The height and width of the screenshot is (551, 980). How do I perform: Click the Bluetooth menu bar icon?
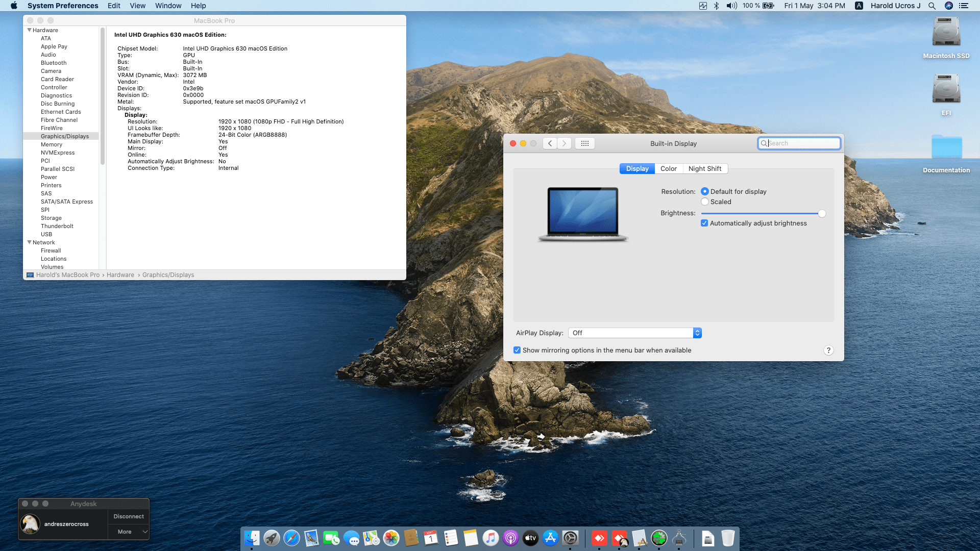(716, 6)
